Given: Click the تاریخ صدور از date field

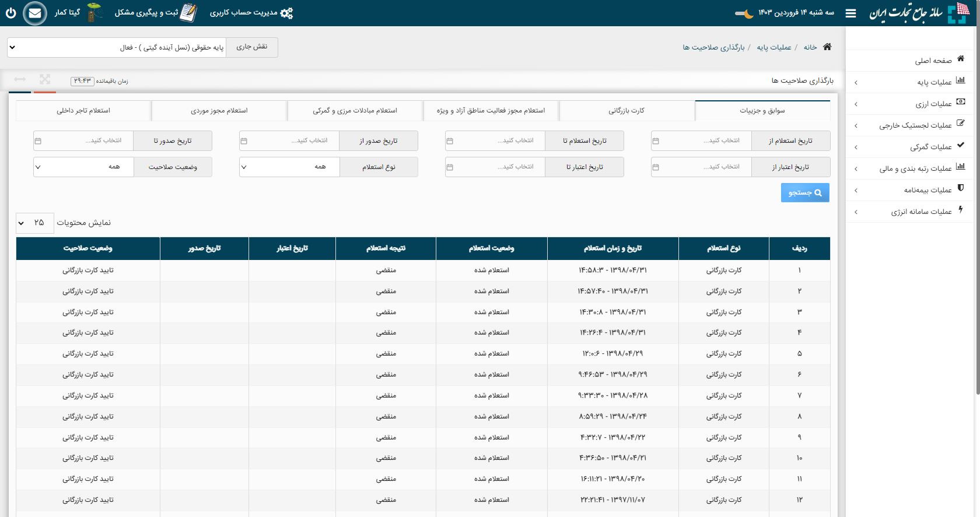Looking at the screenshot, I should click(x=289, y=140).
